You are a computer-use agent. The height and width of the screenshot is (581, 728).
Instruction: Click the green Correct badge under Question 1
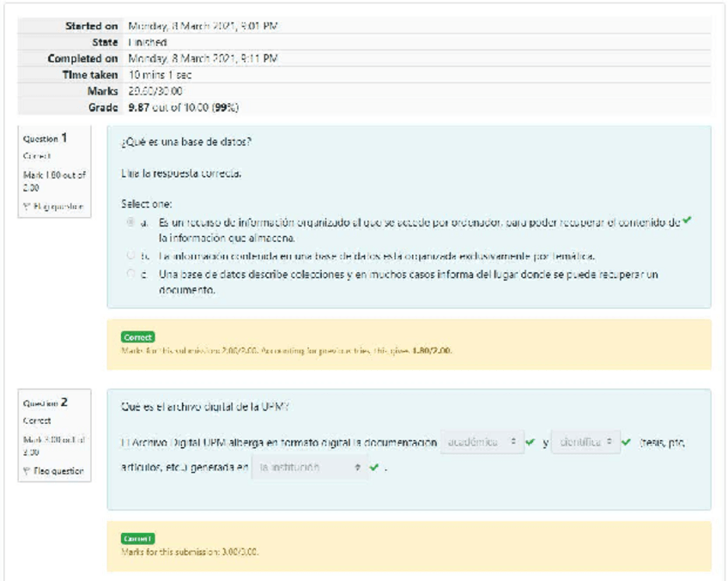[x=137, y=337]
